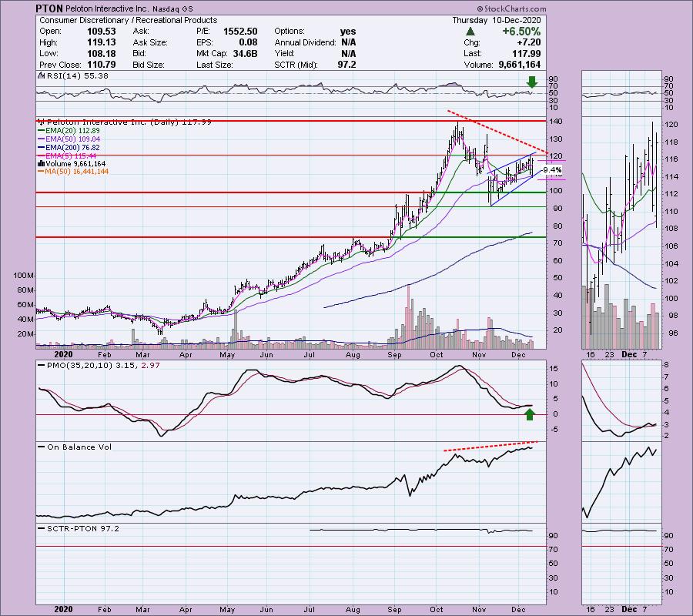Screen dimensions: 693x616
Task: Click the Volume value 9,661,164
Action: pyautogui.click(x=519, y=65)
